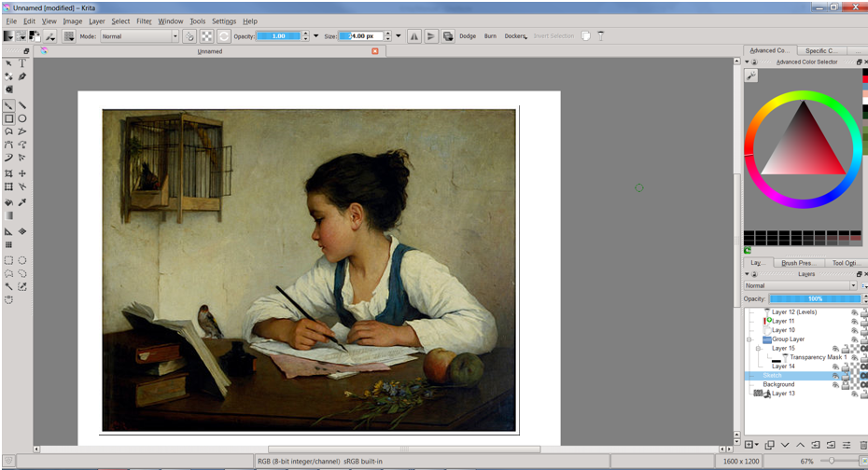
Task: Open the dropdown arrow next to brush Opacity
Action: 316,36
